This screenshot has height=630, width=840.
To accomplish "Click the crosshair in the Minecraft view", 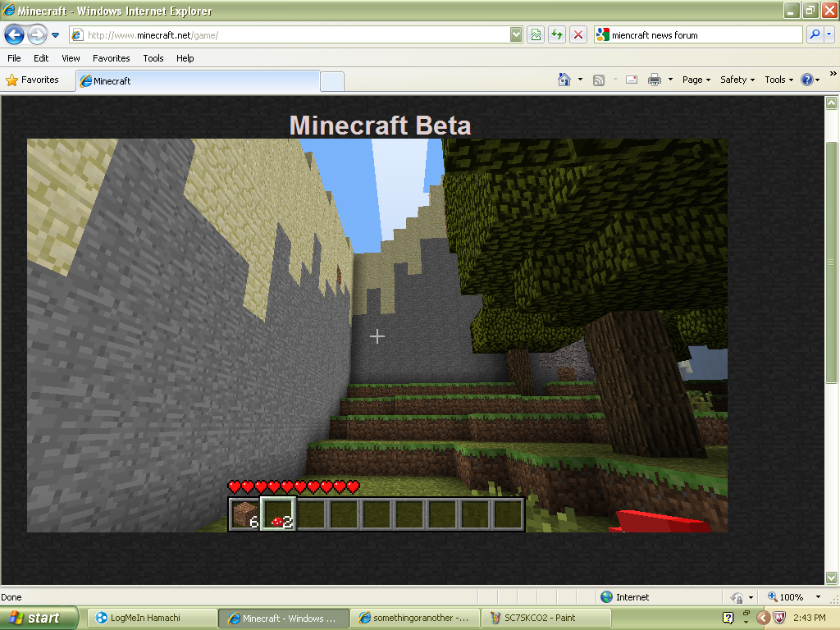I will tap(377, 336).
